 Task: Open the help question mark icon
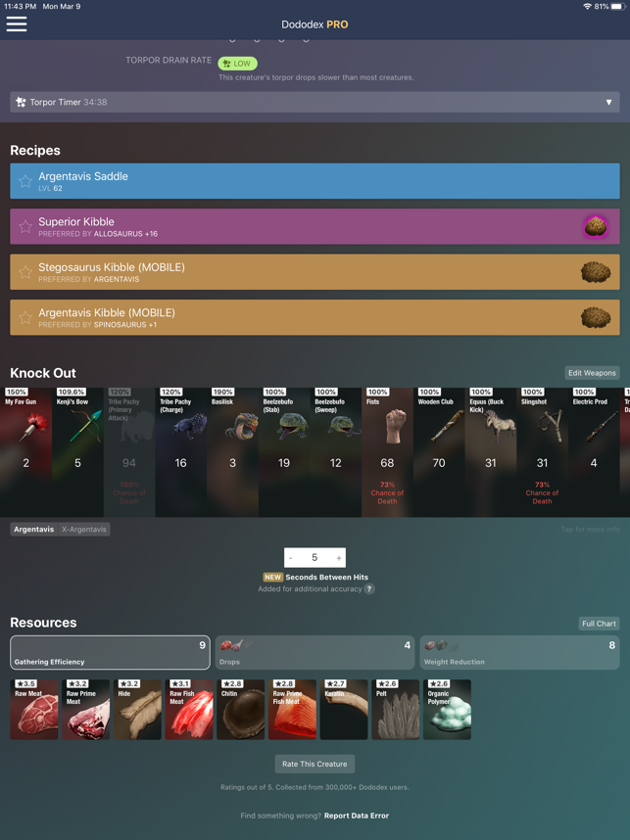(x=369, y=588)
